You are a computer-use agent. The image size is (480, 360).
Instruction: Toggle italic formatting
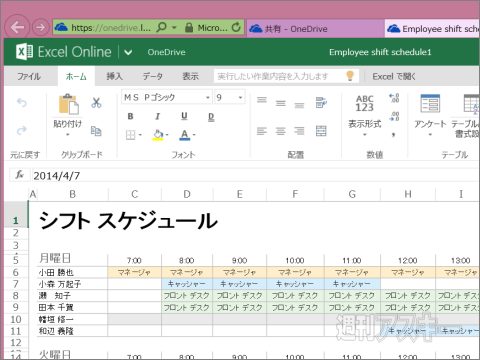coord(157,116)
